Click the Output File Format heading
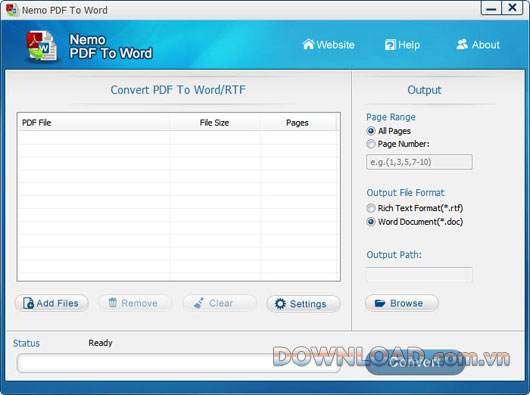Viewport: 530px width, 395px height. [405, 193]
